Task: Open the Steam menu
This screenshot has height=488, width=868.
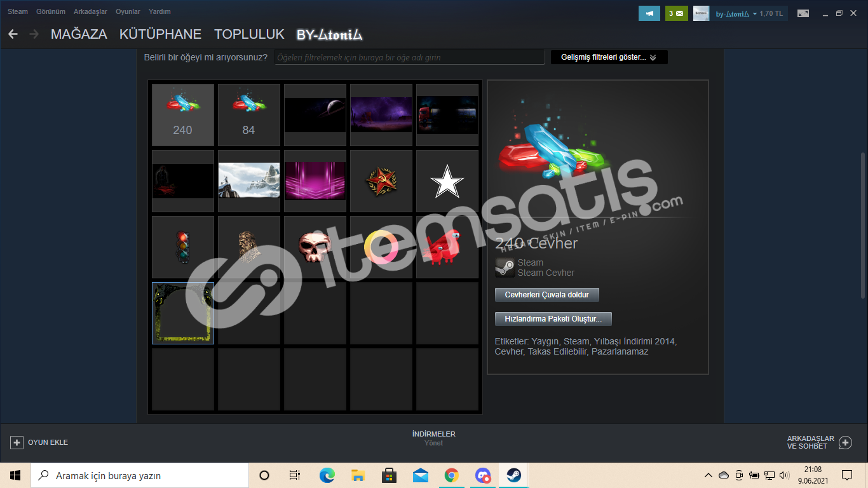Action: click(x=18, y=11)
